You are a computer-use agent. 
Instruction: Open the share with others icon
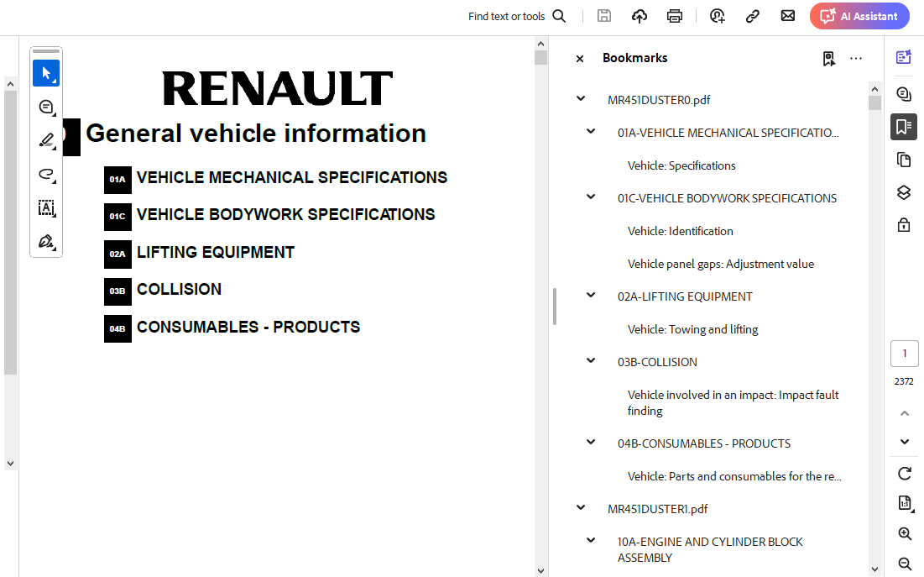(718, 16)
